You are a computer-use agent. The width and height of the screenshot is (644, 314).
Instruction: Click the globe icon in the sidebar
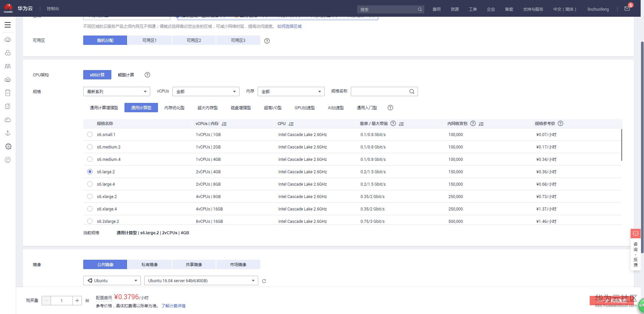click(8, 146)
